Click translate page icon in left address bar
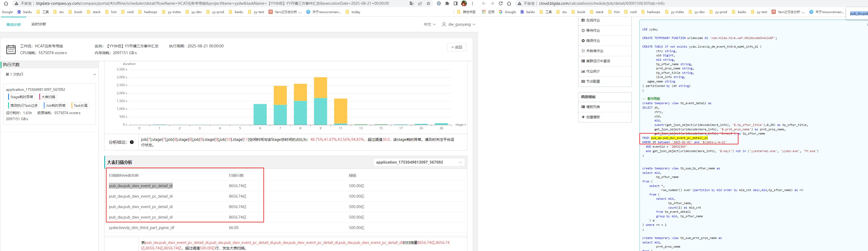 pos(411,4)
